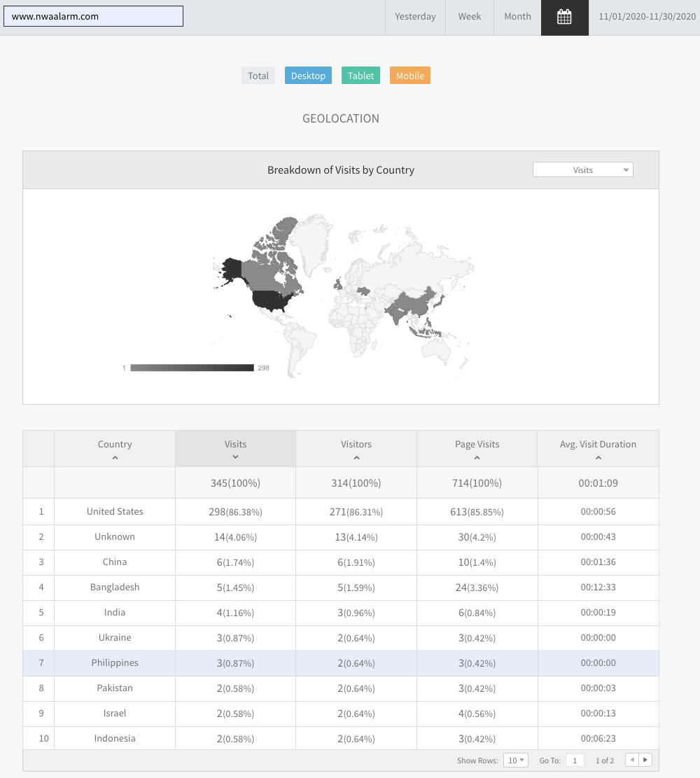This screenshot has width=700, height=778.
Task: Click the map legend gradient bar
Action: (x=192, y=368)
